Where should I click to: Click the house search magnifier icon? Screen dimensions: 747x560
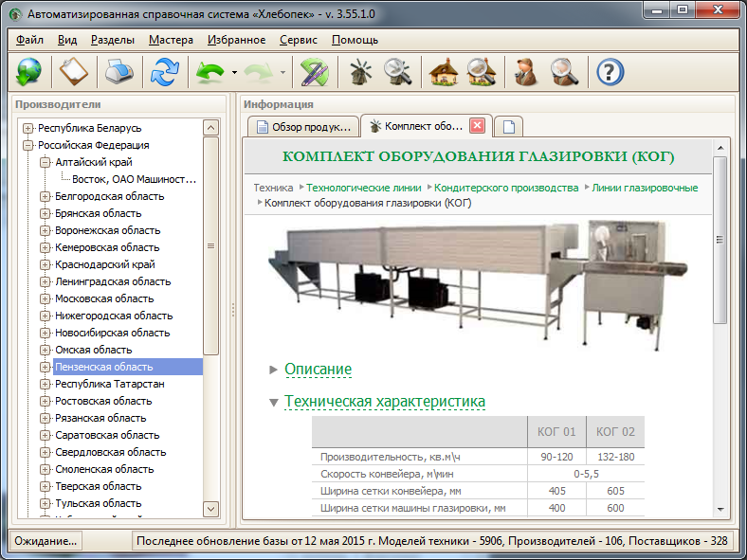[482, 71]
